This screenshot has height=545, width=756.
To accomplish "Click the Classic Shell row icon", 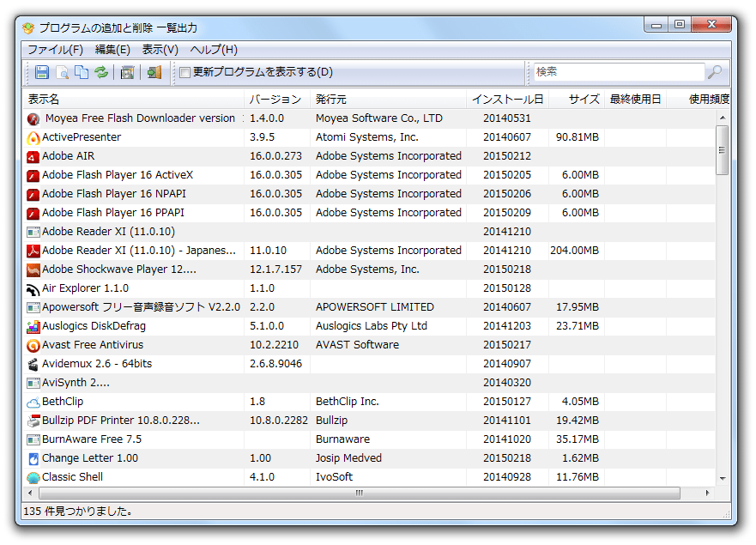I will [33, 477].
